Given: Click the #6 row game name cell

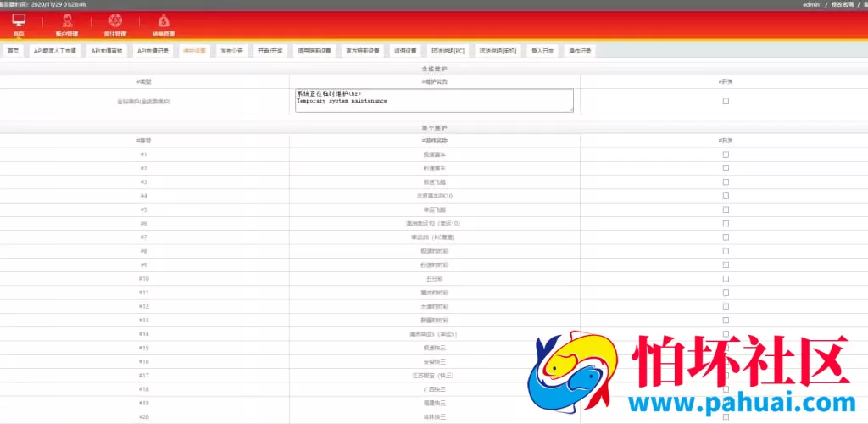Looking at the screenshot, I should (435, 224).
